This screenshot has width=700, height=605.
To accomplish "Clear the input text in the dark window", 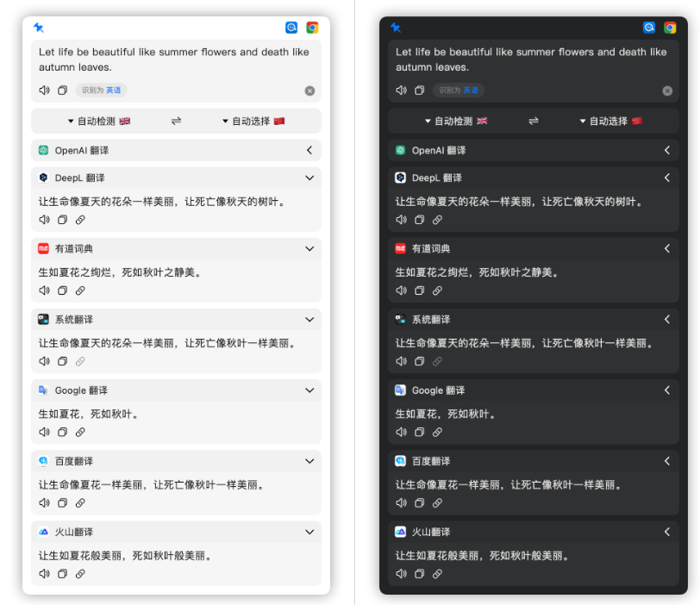I will coord(666,90).
